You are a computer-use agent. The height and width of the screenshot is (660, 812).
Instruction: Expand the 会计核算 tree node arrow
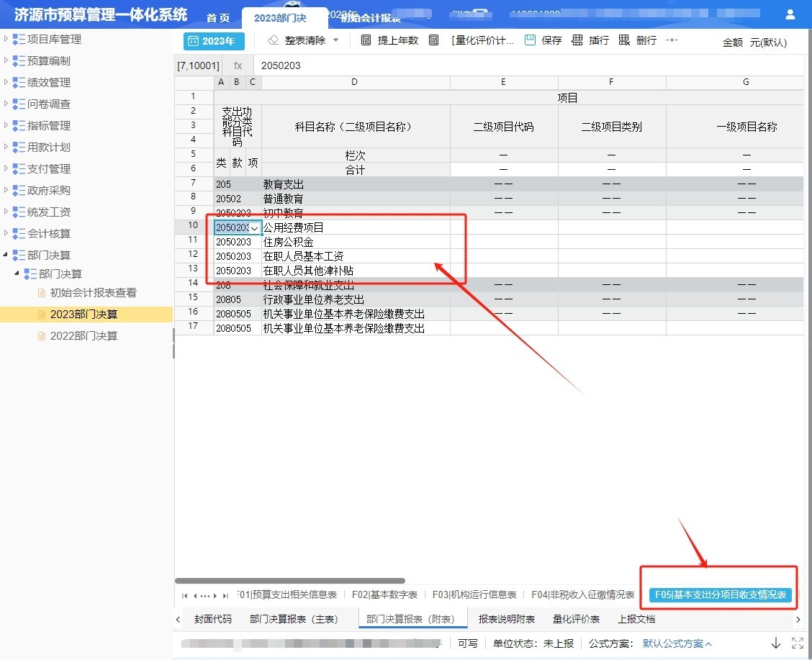click(6, 233)
